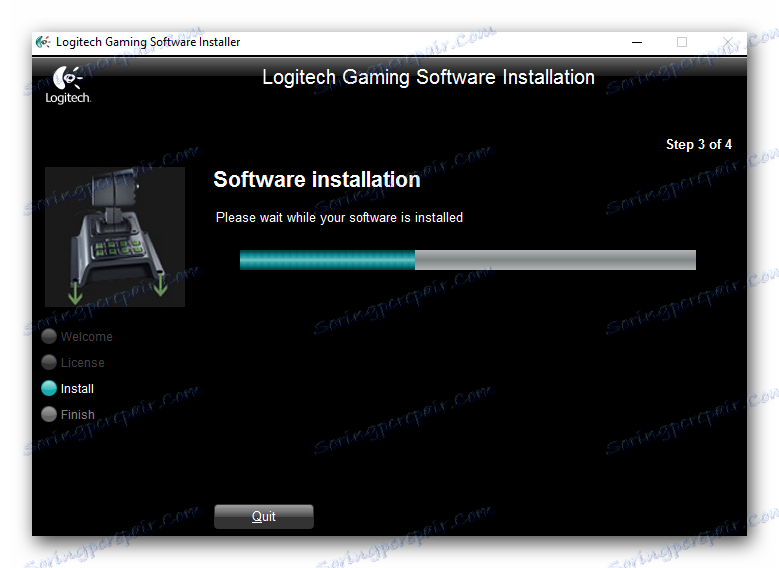This screenshot has height=568, width=779.
Task: Click 'Please wait while your software is installed'
Action: click(x=339, y=217)
